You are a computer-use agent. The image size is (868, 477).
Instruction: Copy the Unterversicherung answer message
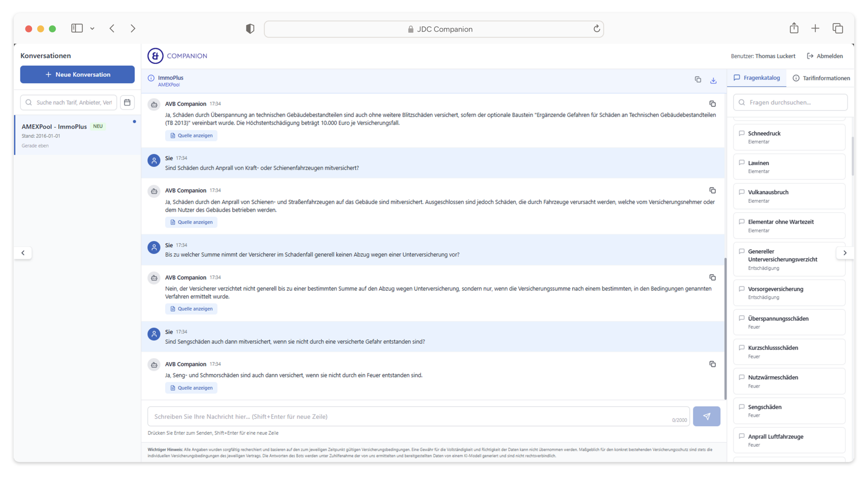[x=712, y=277]
